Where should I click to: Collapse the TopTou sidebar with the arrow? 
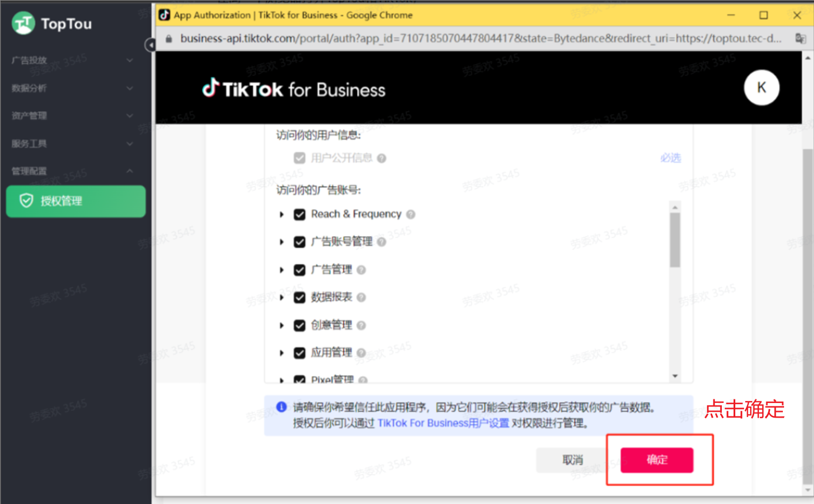tap(150, 45)
